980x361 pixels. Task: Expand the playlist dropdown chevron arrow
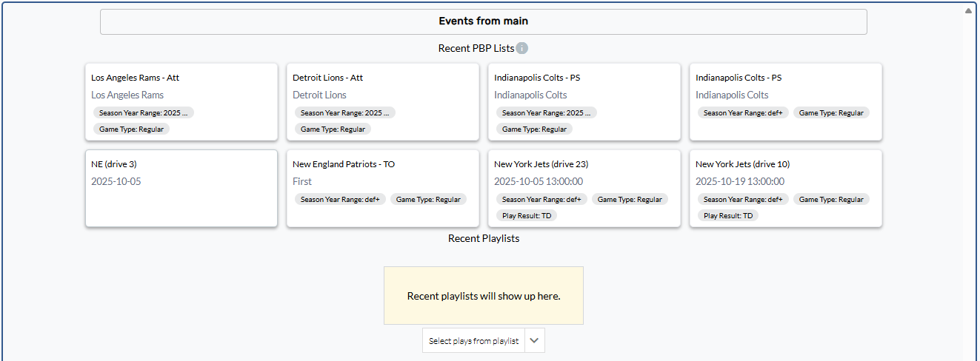pyautogui.click(x=535, y=341)
